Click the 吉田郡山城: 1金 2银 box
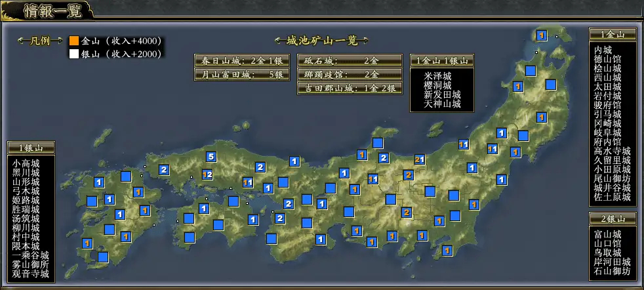 [x=350, y=88]
